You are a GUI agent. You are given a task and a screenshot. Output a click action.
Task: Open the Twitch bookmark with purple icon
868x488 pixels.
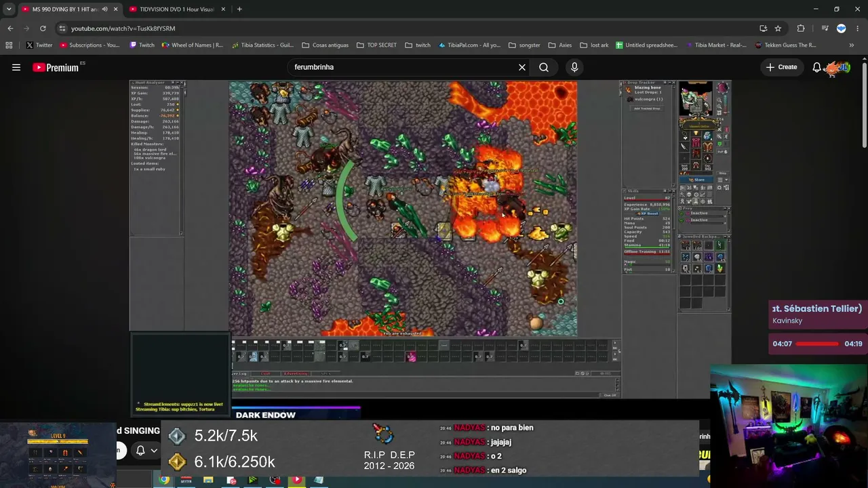pyautogui.click(x=142, y=45)
